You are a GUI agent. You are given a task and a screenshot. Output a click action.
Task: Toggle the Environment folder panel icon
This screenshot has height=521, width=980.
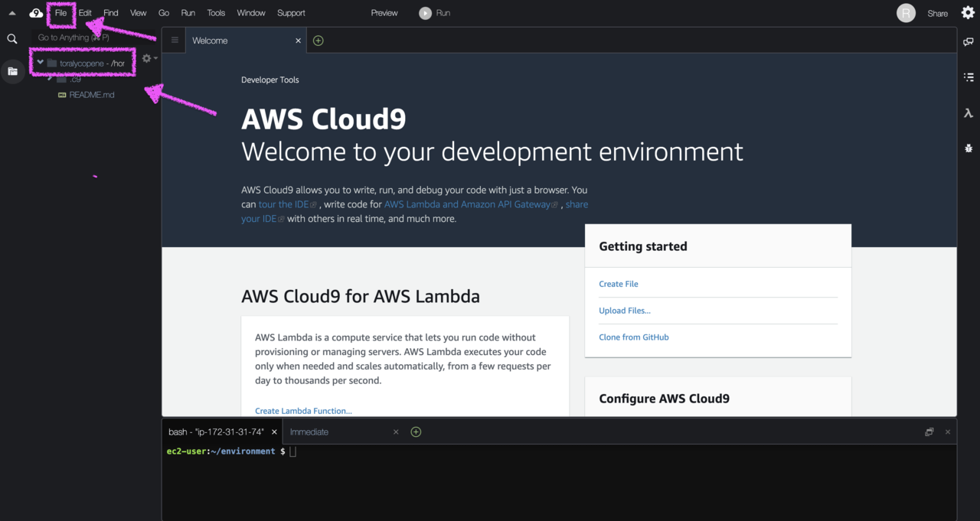click(x=12, y=71)
